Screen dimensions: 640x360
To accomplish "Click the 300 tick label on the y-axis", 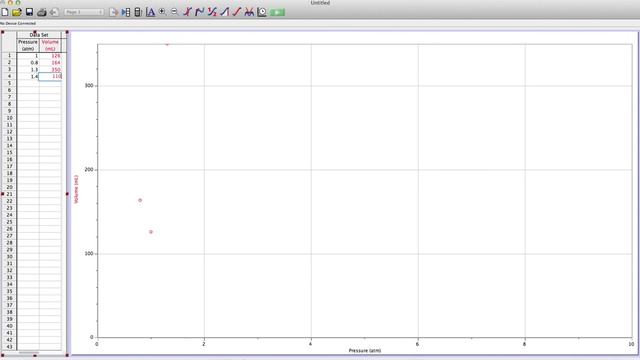I will 89,86.
